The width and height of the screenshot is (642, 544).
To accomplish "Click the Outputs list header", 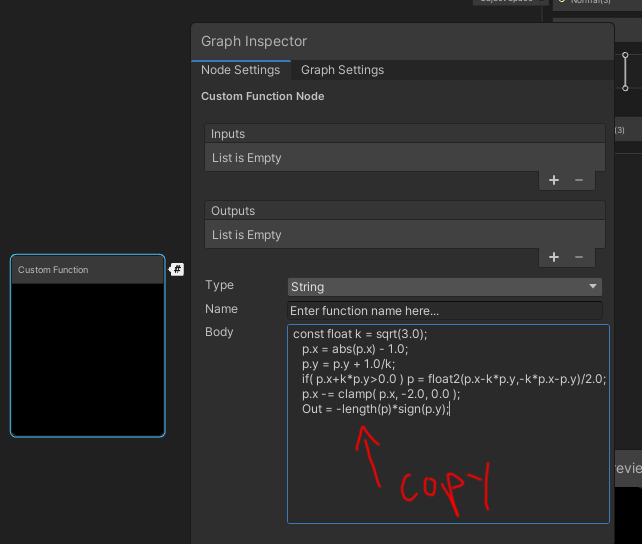I will (x=405, y=211).
